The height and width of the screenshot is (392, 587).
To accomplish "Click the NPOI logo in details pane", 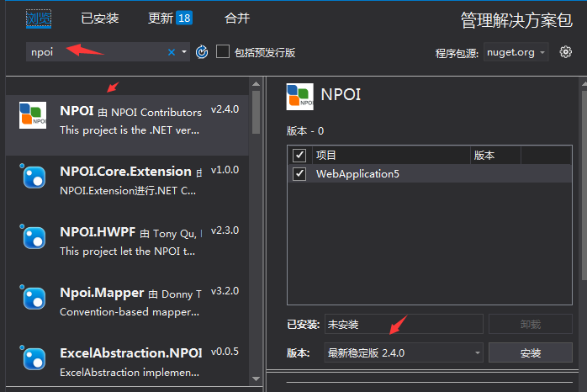I will point(300,97).
